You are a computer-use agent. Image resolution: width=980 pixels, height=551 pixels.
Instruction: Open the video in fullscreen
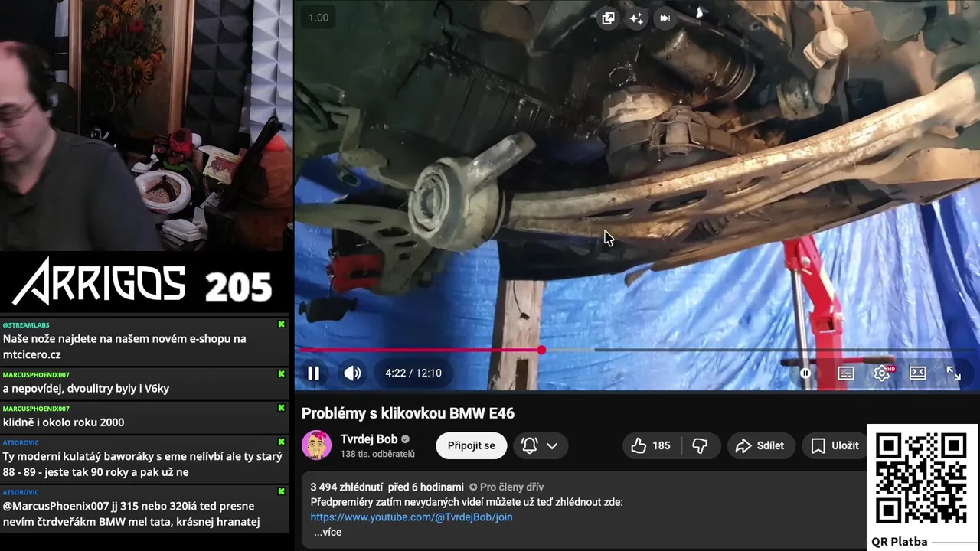tap(953, 373)
